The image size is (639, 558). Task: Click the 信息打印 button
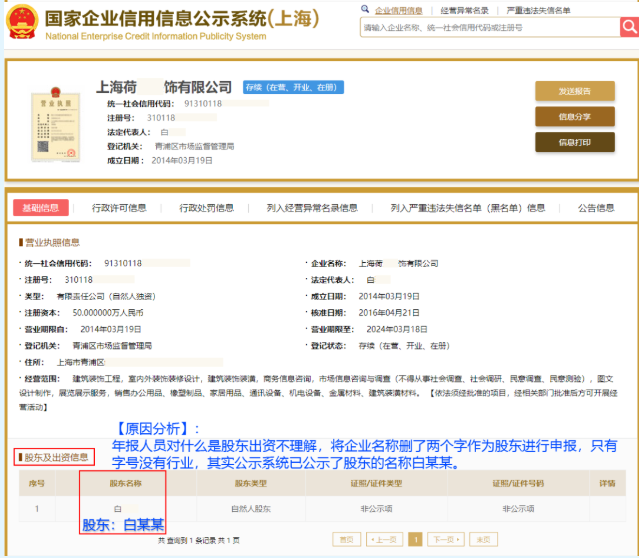(x=575, y=142)
